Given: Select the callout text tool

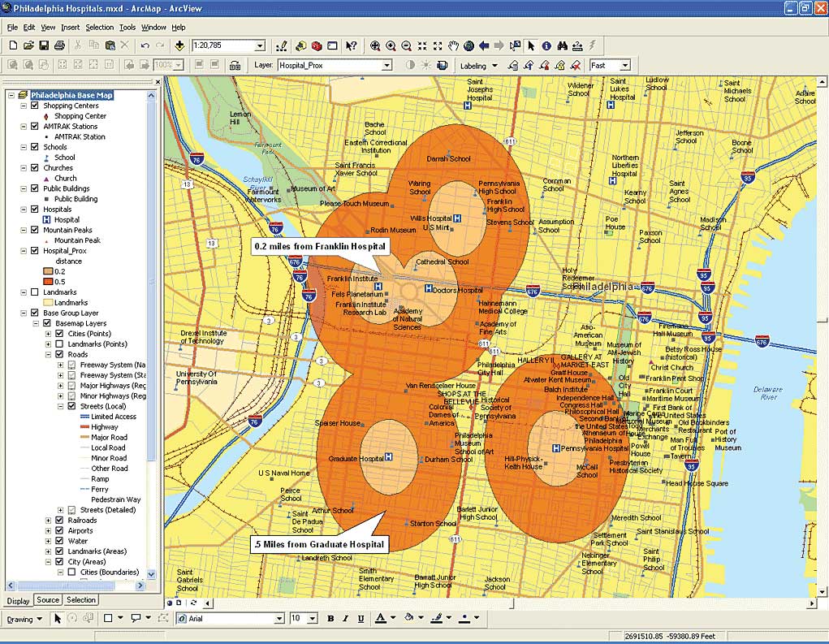Looking at the screenshot, I should pos(136,618).
